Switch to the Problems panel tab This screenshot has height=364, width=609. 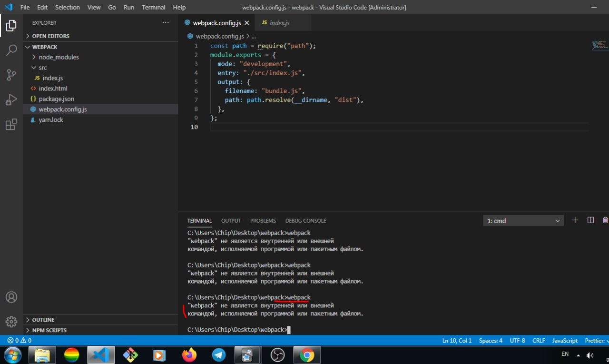click(263, 221)
